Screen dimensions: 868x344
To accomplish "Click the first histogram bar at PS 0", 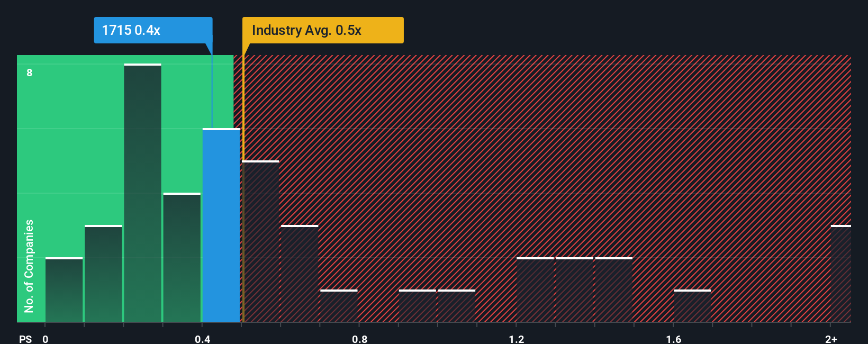I will pos(64,289).
